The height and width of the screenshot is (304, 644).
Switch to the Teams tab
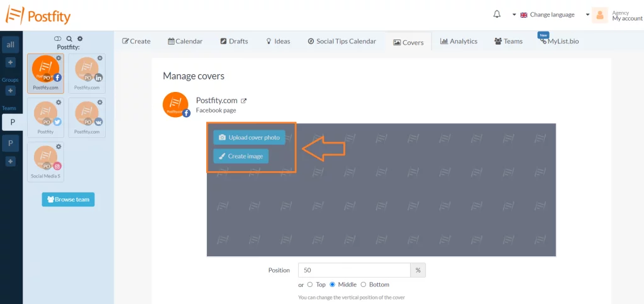tap(508, 41)
